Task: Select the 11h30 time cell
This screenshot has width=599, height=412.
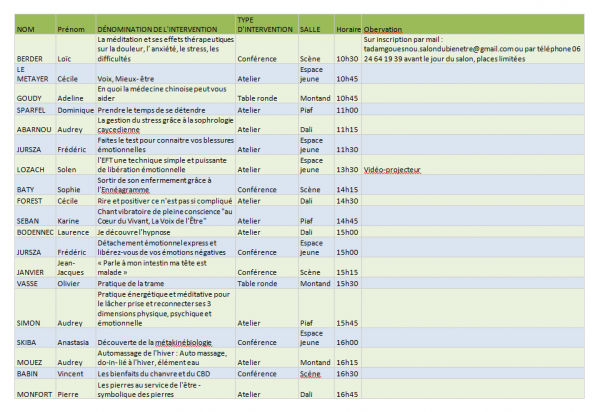Action: [348, 145]
